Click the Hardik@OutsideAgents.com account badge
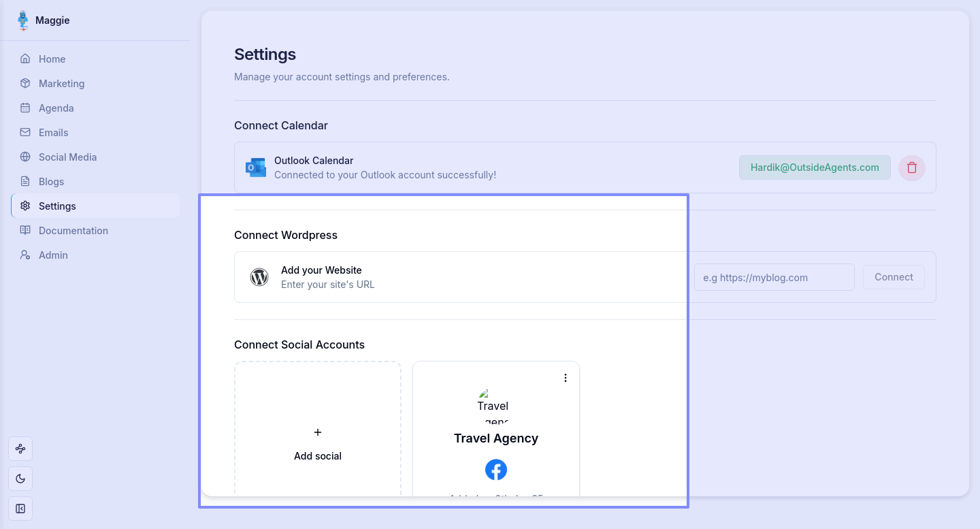This screenshot has height=529, width=980. click(815, 167)
